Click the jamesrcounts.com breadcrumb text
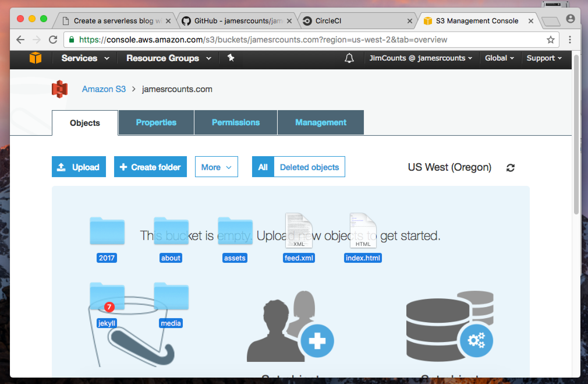The height and width of the screenshot is (384, 588). (x=177, y=89)
